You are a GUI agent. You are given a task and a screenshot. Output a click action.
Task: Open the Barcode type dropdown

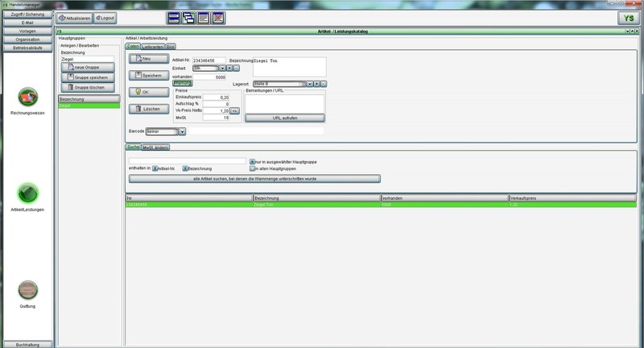pos(182,131)
